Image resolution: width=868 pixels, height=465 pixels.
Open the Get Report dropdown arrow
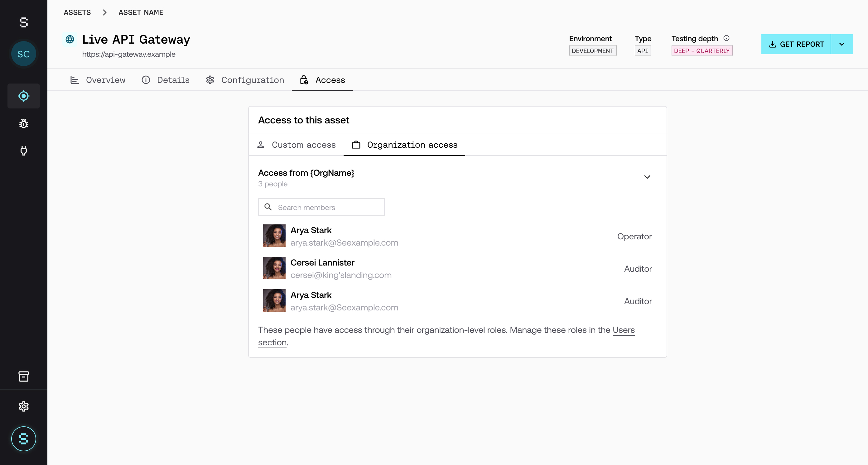tap(842, 44)
